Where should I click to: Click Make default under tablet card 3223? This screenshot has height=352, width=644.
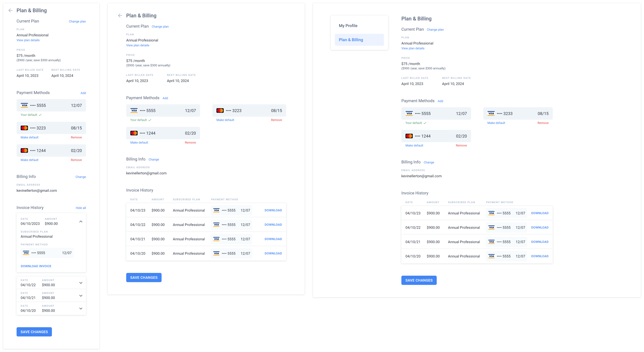(x=225, y=120)
